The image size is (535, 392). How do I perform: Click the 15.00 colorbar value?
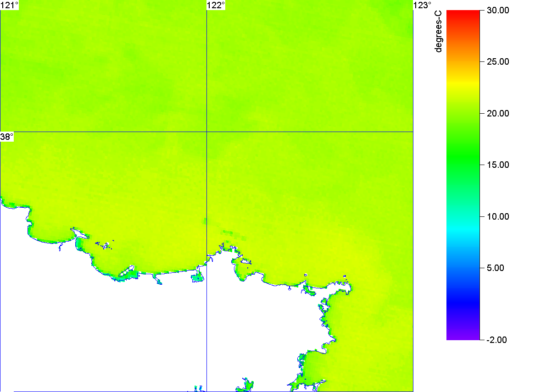pyautogui.click(x=498, y=165)
